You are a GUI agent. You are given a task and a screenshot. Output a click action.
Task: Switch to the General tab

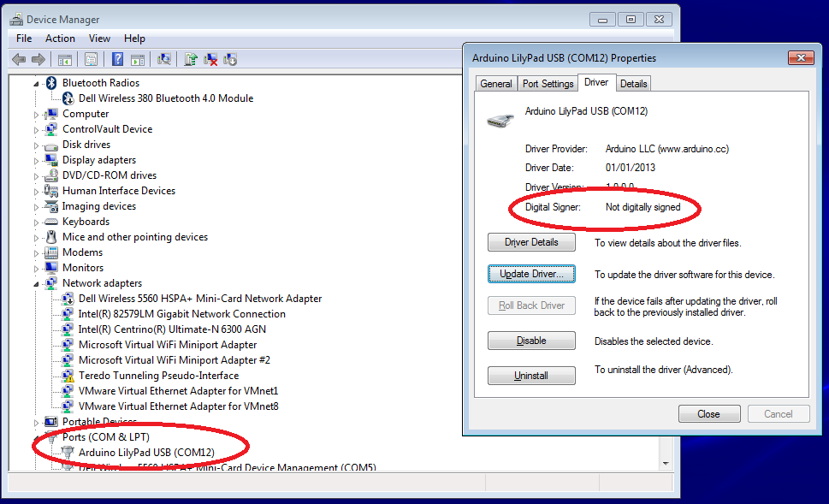tap(496, 84)
